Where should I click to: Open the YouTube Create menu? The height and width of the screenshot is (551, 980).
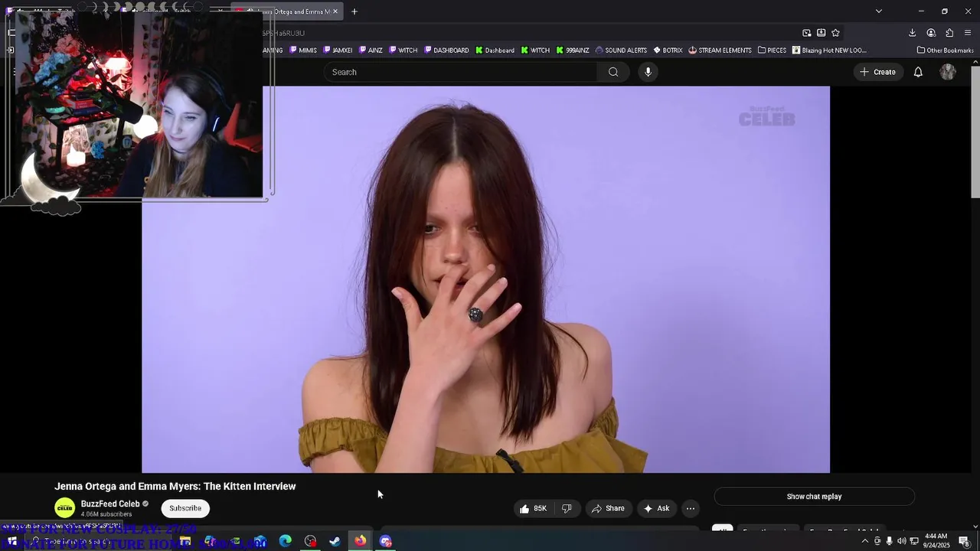tap(877, 72)
